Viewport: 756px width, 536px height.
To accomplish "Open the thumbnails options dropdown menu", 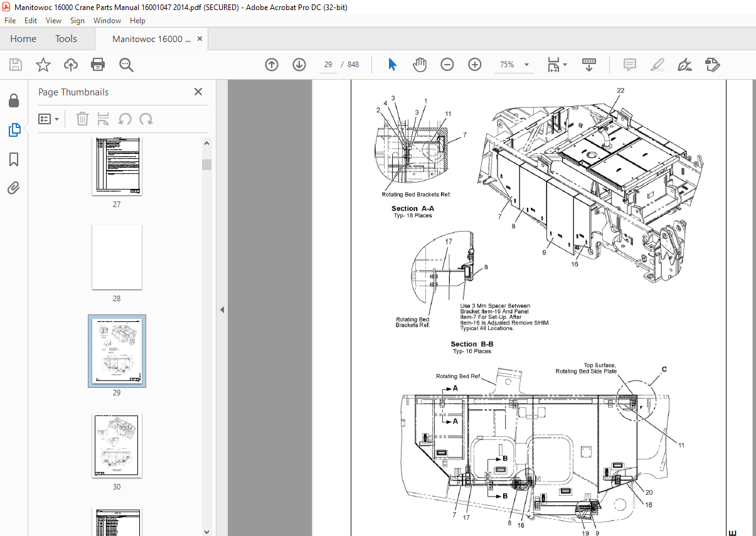I will coord(49,119).
